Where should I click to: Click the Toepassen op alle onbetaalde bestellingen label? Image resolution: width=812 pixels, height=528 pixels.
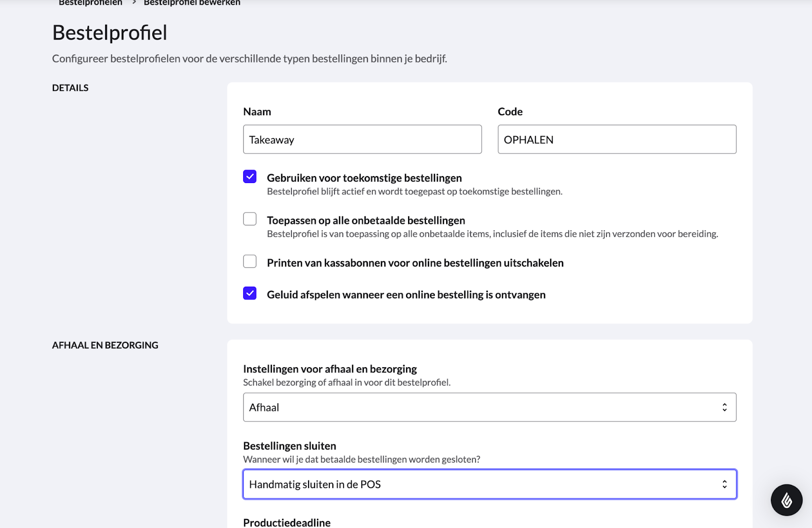(366, 221)
